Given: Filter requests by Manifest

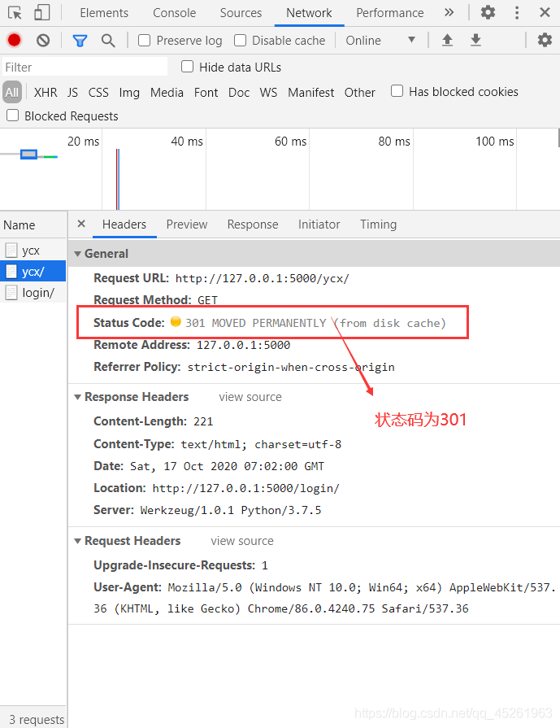Looking at the screenshot, I should tap(310, 93).
